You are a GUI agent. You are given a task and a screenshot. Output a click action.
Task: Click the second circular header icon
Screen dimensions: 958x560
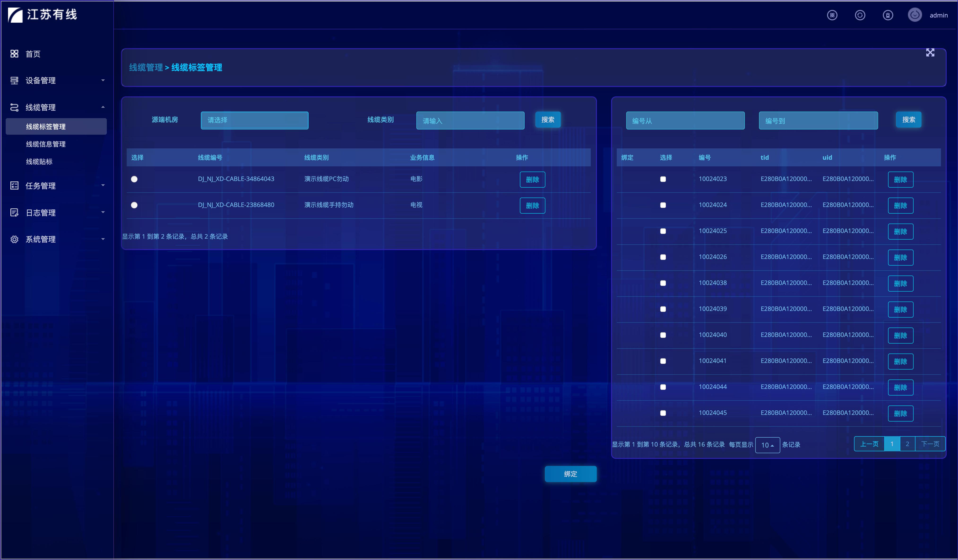coord(860,15)
